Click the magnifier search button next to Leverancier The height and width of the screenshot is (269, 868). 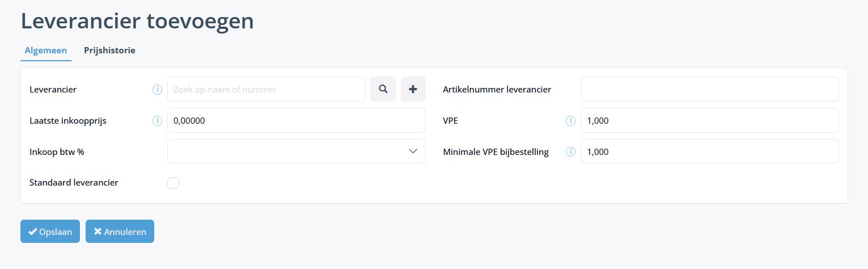[x=383, y=89]
